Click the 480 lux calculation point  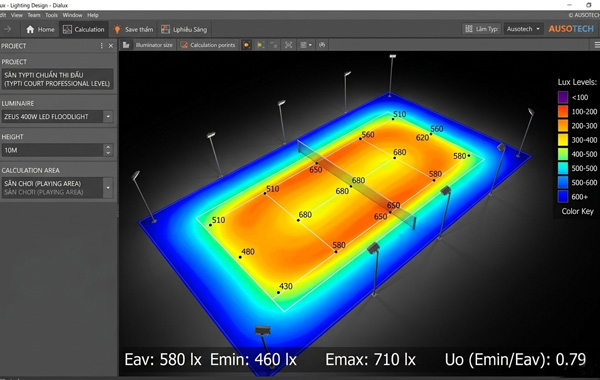(x=240, y=257)
